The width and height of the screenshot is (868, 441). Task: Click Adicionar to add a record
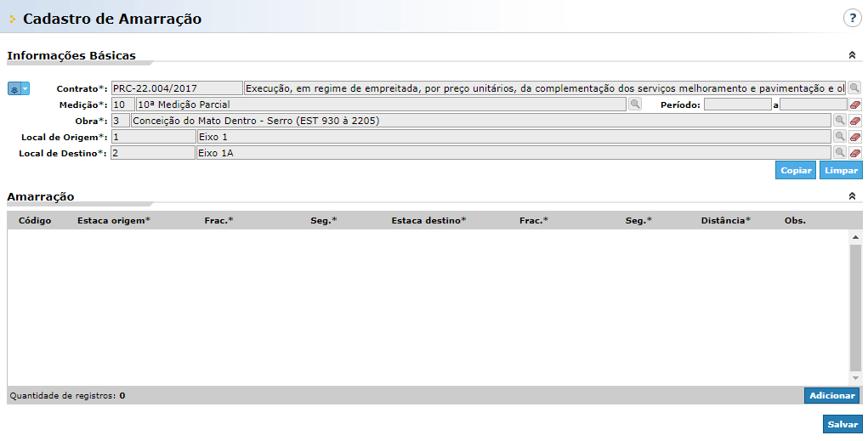[x=832, y=395]
